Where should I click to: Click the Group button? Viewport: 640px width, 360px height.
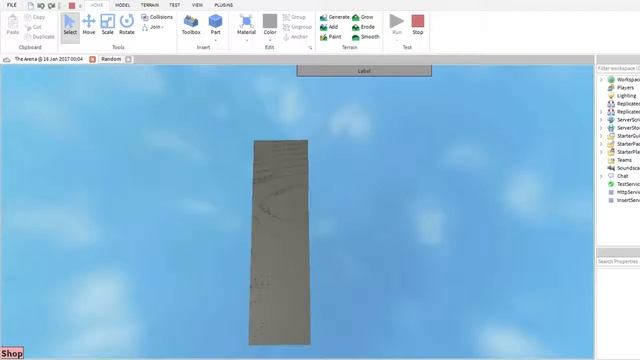pyautogui.click(x=294, y=17)
